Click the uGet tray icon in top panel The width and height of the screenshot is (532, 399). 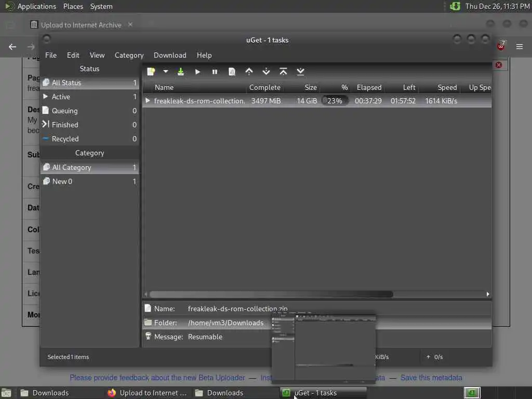click(455, 6)
